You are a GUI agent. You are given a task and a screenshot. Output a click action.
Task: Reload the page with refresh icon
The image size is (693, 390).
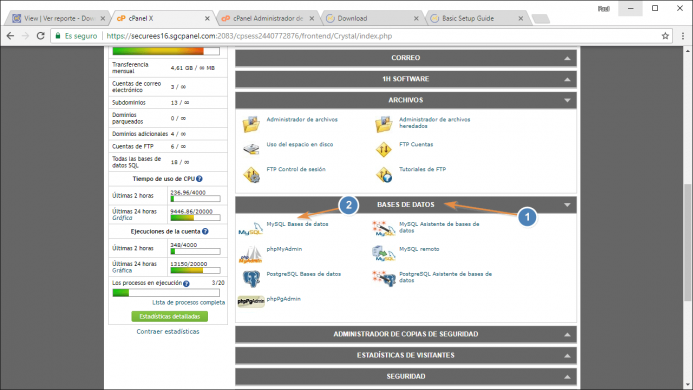pos(40,36)
